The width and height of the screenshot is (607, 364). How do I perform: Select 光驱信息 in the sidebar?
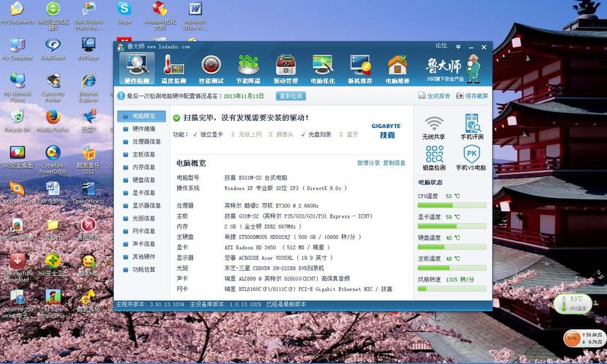(x=141, y=218)
